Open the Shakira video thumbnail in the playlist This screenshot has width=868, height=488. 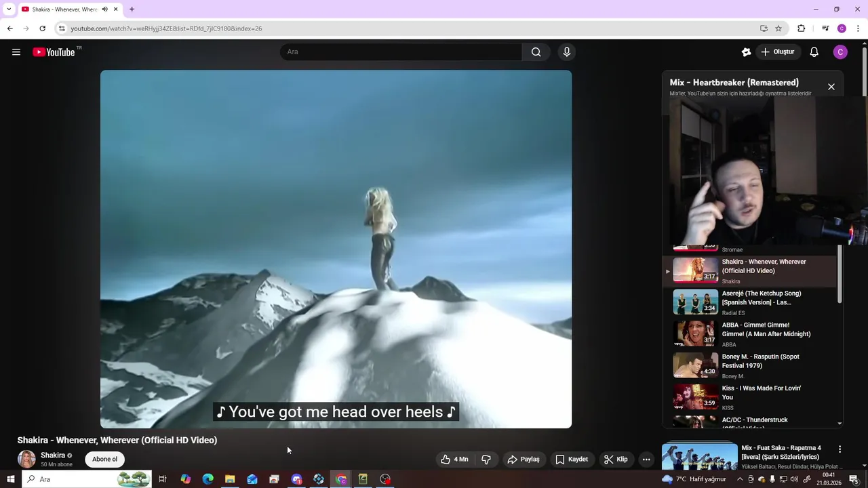coord(695,270)
